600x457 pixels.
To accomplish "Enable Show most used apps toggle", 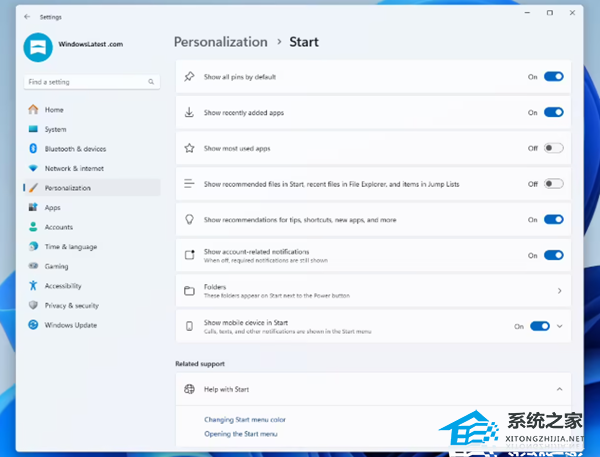I will pyautogui.click(x=554, y=148).
